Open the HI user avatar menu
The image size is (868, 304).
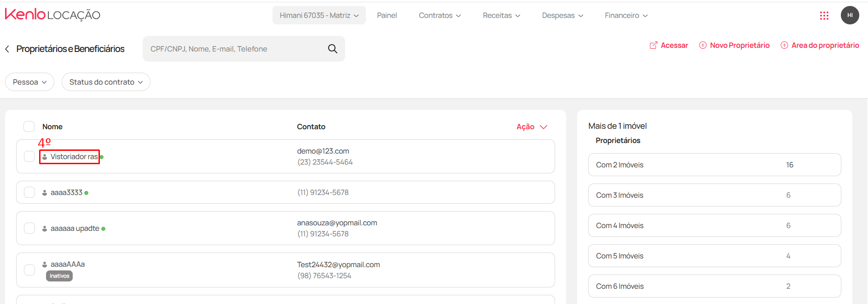click(x=850, y=15)
